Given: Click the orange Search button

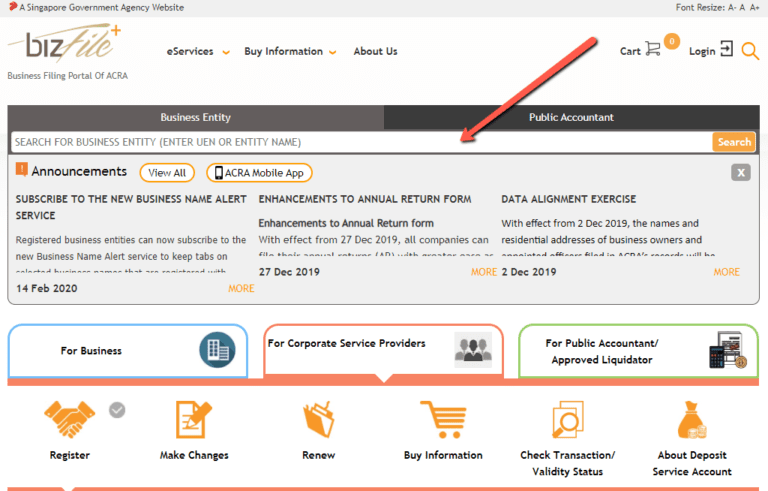Looking at the screenshot, I should point(734,142).
